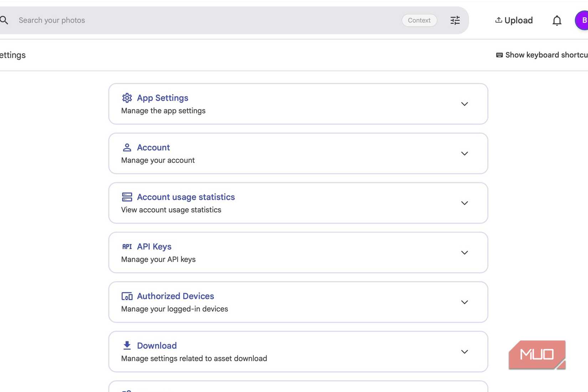The height and width of the screenshot is (392, 588).
Task: Open the App Settings heading
Action: 163,98
